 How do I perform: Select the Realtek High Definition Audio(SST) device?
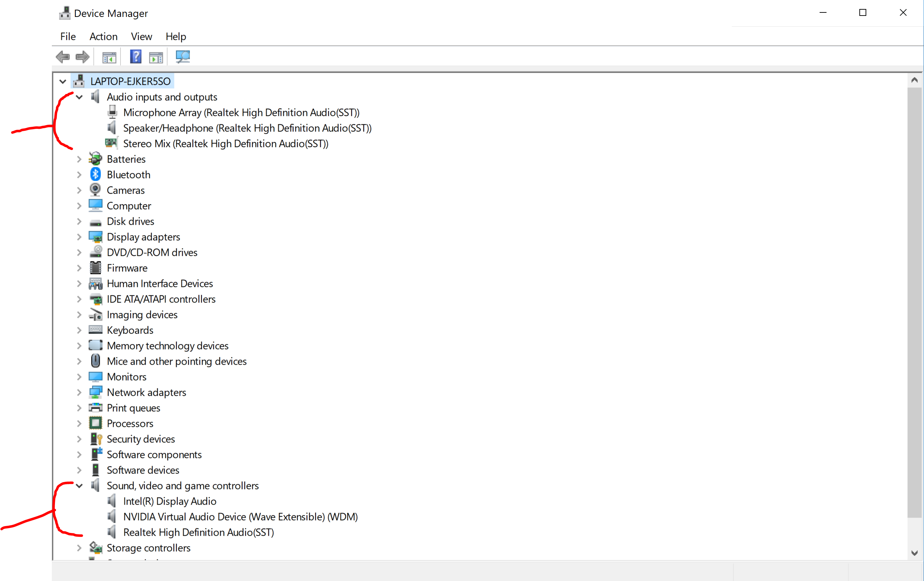[198, 532]
